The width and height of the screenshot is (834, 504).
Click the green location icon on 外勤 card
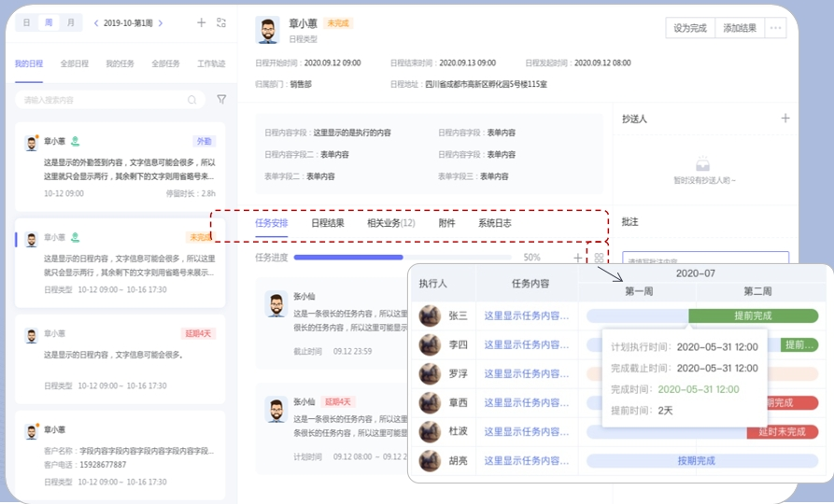click(x=75, y=141)
